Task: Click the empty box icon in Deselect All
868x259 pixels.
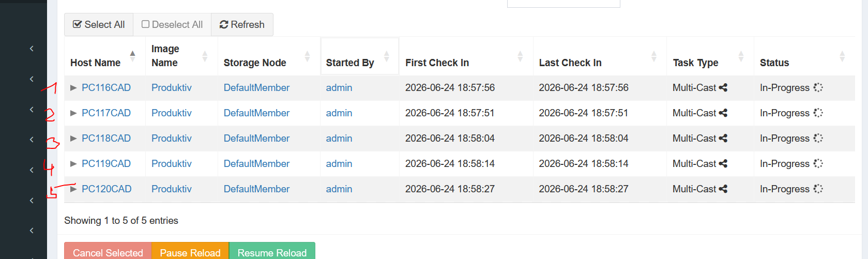Action: [145, 24]
